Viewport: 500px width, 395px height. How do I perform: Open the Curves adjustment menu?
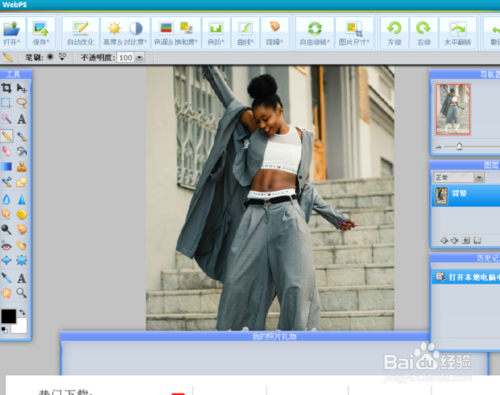(245, 33)
